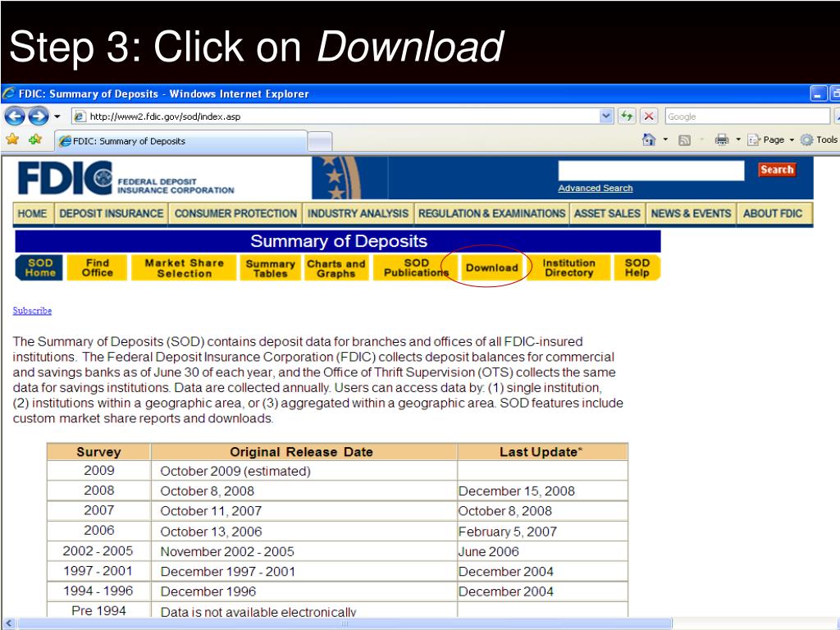The width and height of the screenshot is (840, 630).
Task: Click the Refresh page icon
Action: [627, 116]
